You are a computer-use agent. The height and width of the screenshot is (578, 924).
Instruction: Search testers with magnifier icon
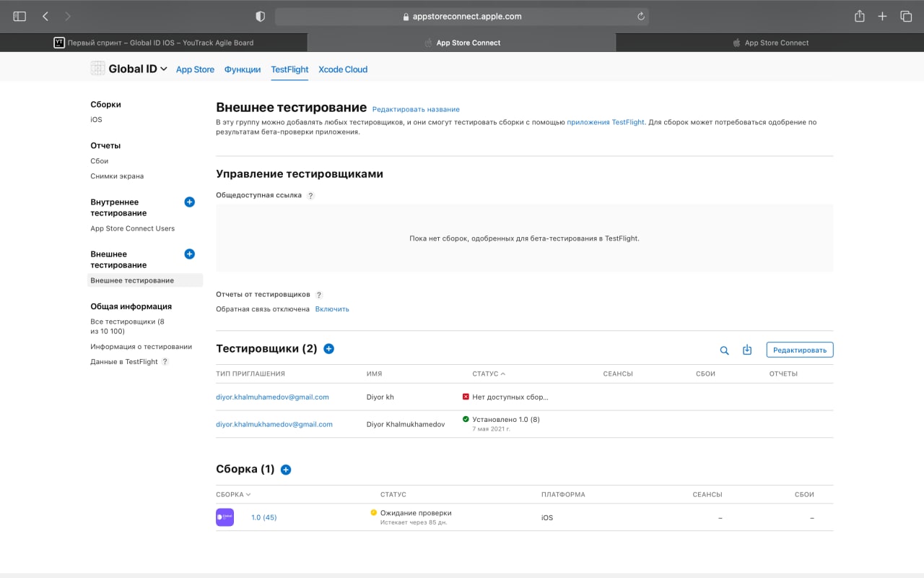724,350
